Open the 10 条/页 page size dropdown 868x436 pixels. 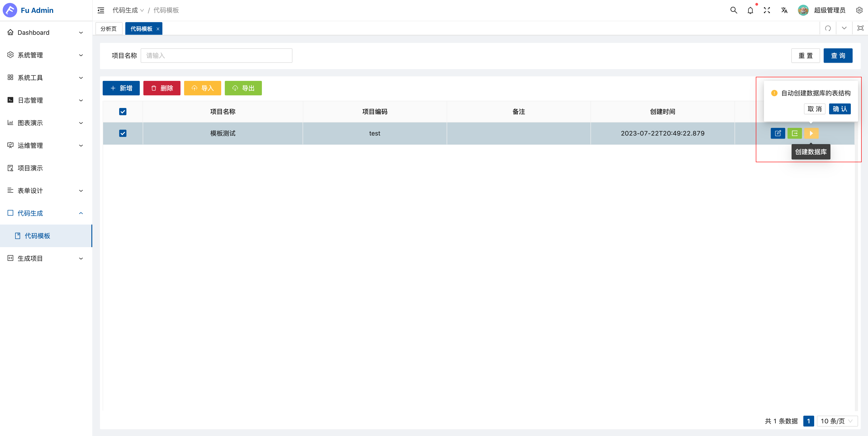pyautogui.click(x=837, y=421)
